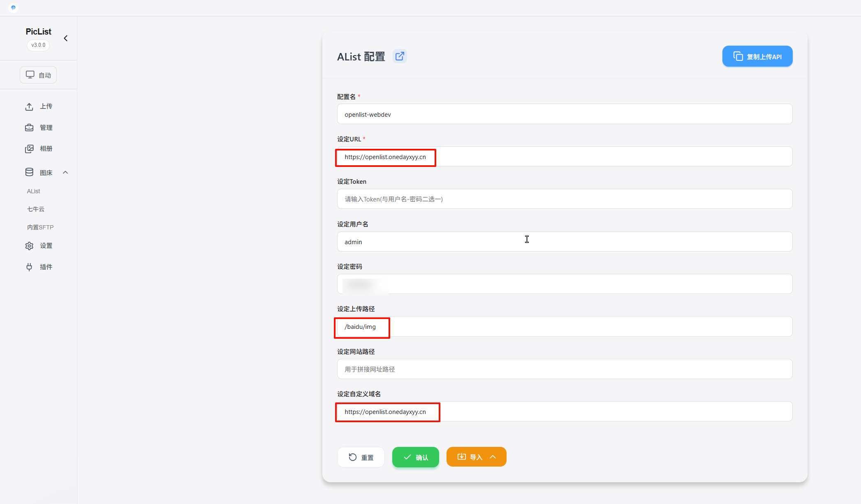Select 七牛云 from the picbed list
The image size is (861, 504).
36,209
